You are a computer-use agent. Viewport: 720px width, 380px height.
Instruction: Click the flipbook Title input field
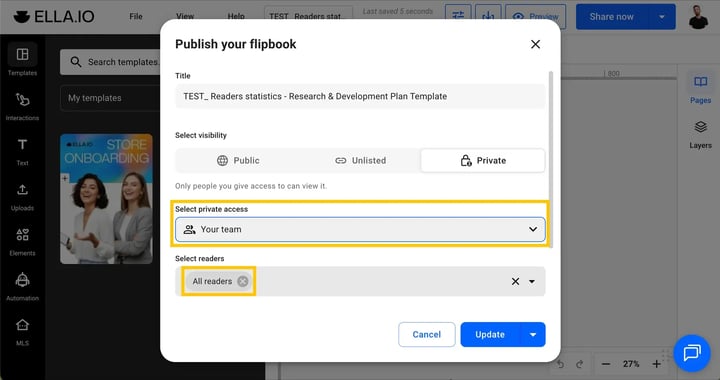pos(360,96)
